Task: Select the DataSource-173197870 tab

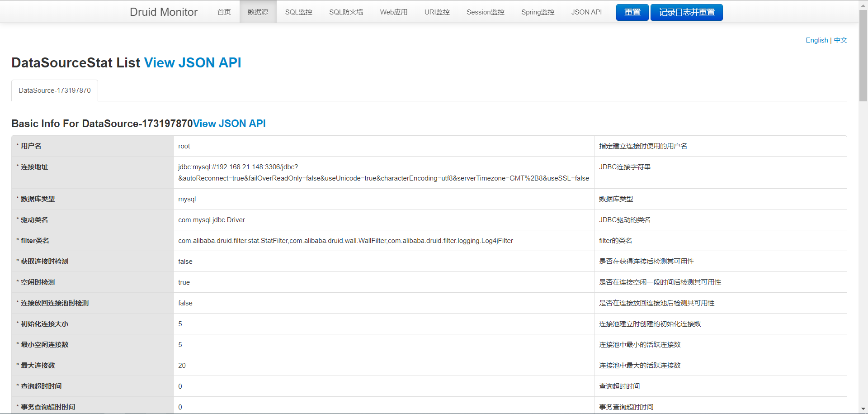Action: (54, 90)
